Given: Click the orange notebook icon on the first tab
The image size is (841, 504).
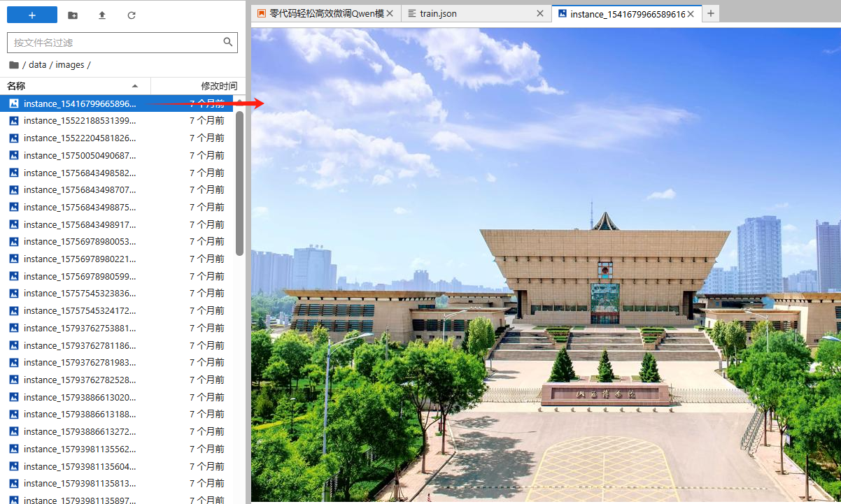Looking at the screenshot, I should [262, 13].
